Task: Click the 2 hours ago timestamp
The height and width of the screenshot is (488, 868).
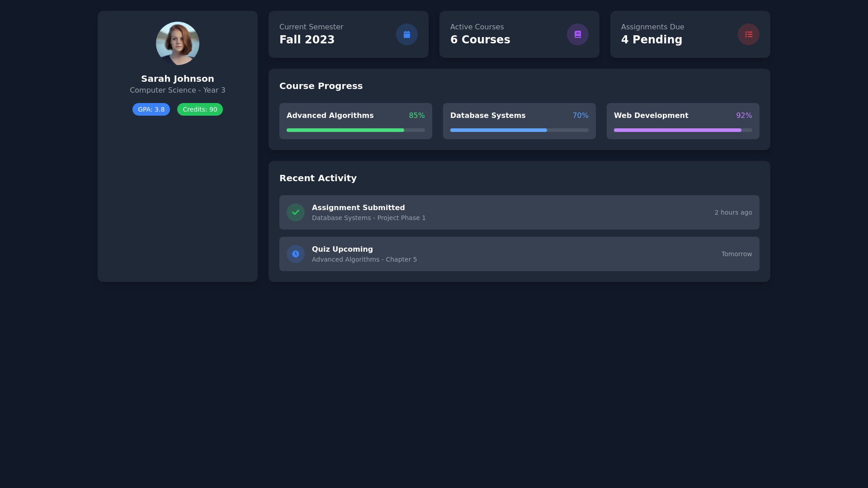Action: (x=733, y=212)
